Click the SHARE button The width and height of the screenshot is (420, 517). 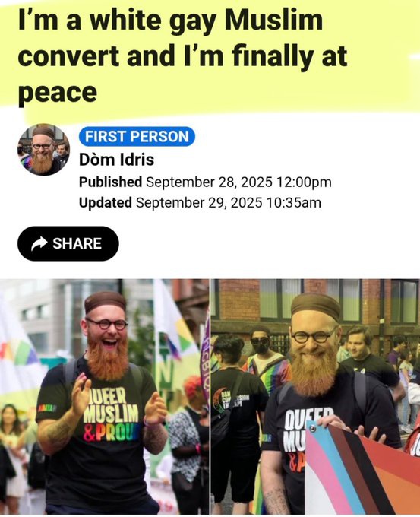pos(68,243)
